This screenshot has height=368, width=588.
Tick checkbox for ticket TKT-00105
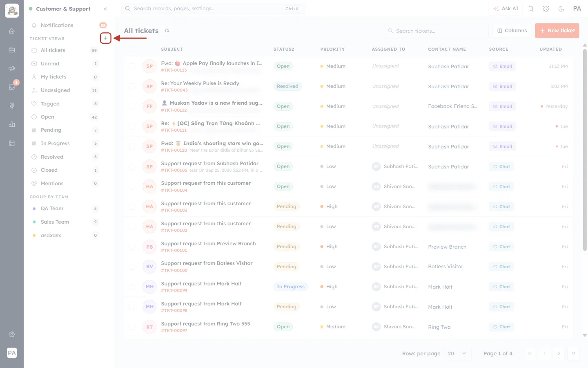131,166
